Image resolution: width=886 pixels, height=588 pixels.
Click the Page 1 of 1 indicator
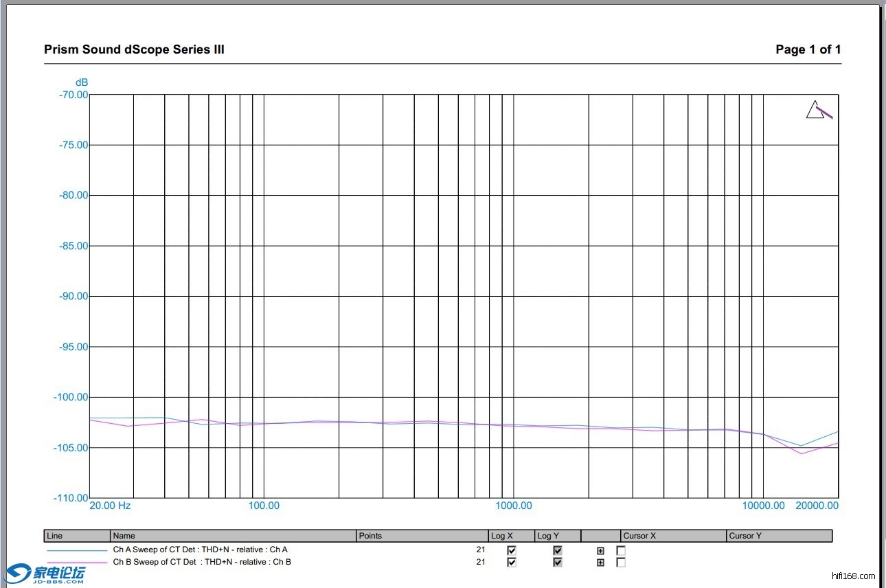(808, 49)
